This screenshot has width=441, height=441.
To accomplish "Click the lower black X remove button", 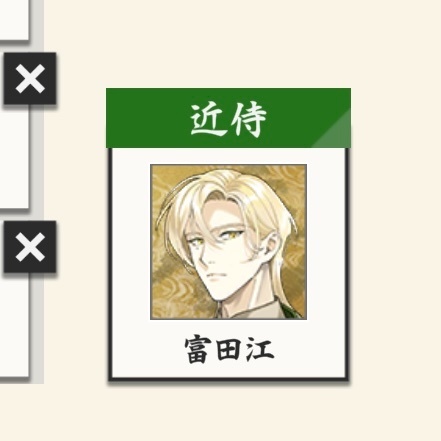I will pos(30,247).
